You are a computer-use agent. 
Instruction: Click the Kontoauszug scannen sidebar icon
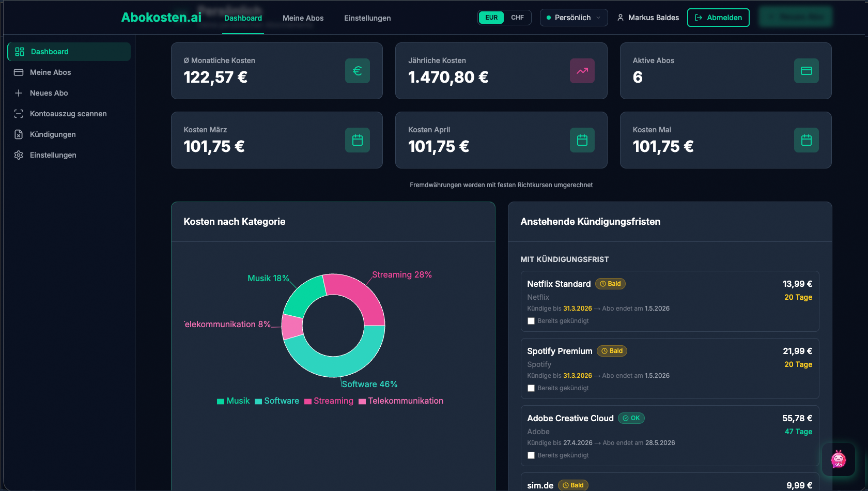click(19, 114)
